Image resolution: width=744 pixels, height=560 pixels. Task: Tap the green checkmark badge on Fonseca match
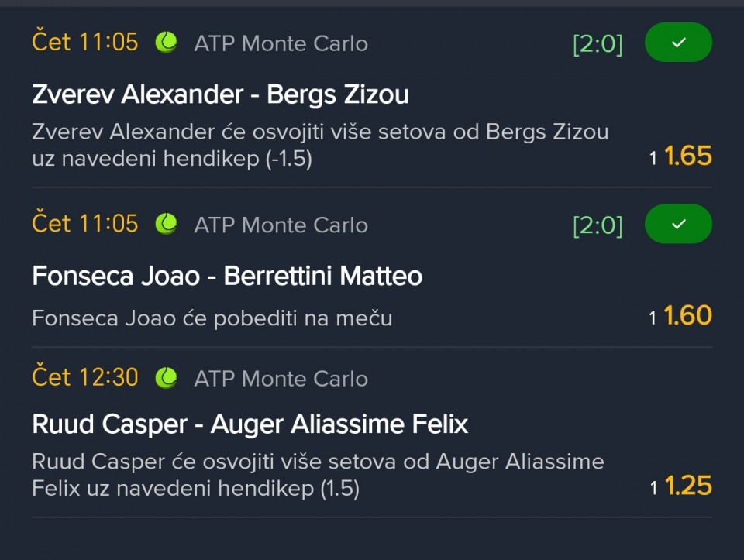pos(678,225)
